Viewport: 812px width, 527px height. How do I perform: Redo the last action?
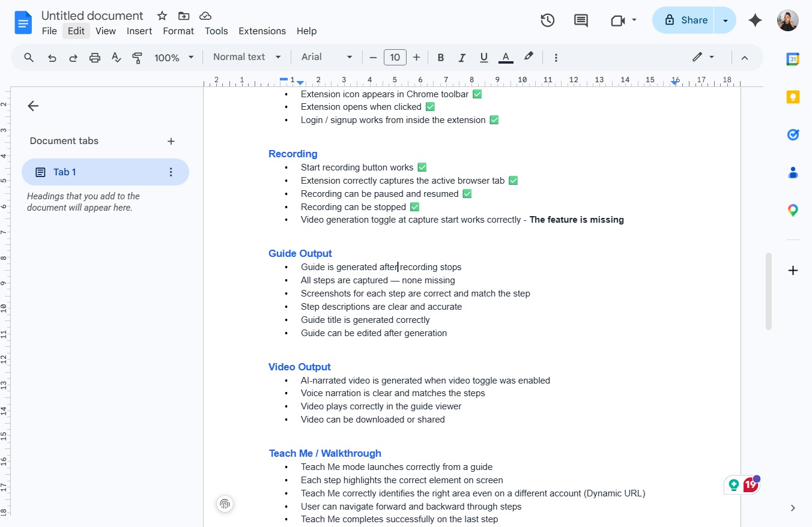point(73,58)
